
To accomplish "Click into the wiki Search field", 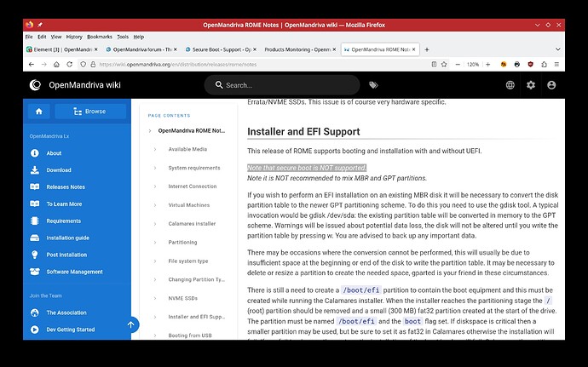I will 282,85.
